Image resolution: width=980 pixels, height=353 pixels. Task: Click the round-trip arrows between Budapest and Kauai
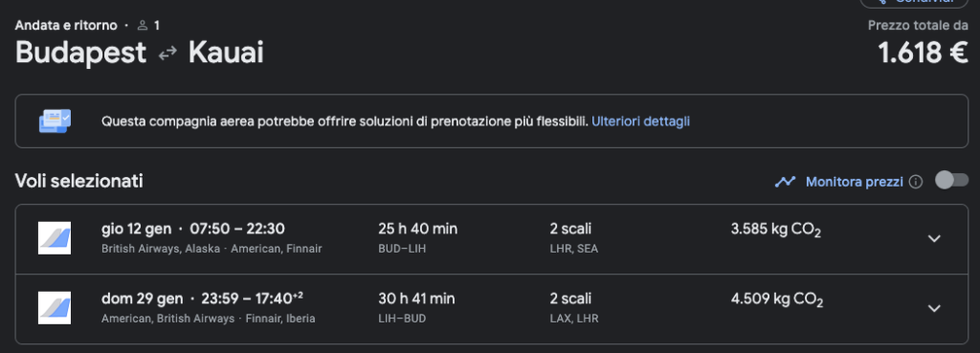point(167,55)
